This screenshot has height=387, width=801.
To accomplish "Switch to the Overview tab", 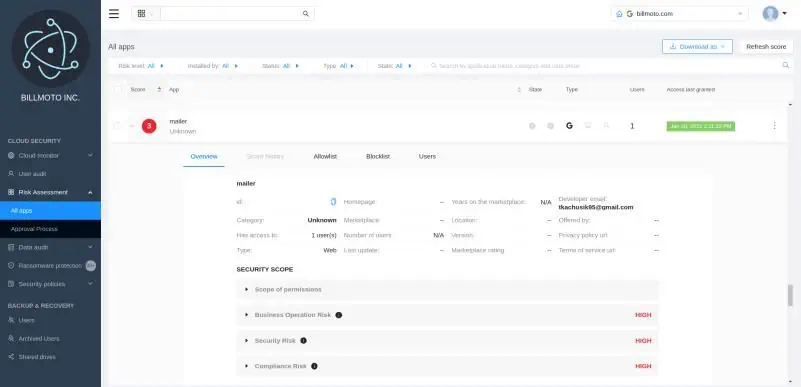I will (204, 156).
